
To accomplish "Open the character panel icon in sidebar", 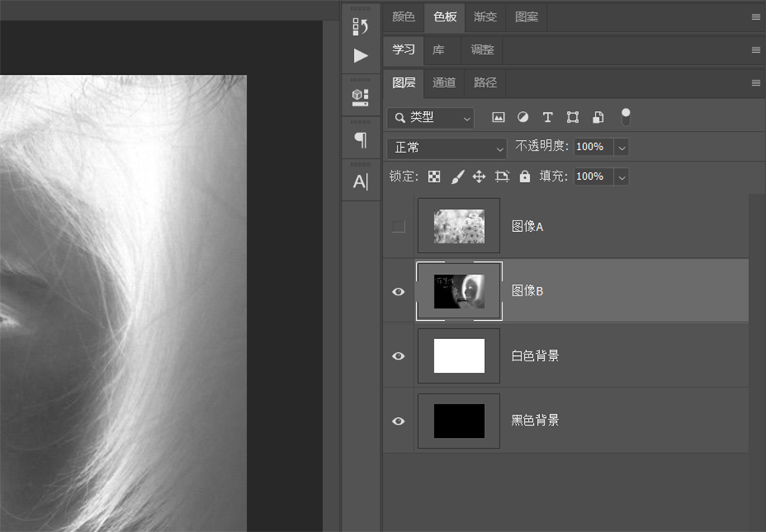I will tap(360, 181).
